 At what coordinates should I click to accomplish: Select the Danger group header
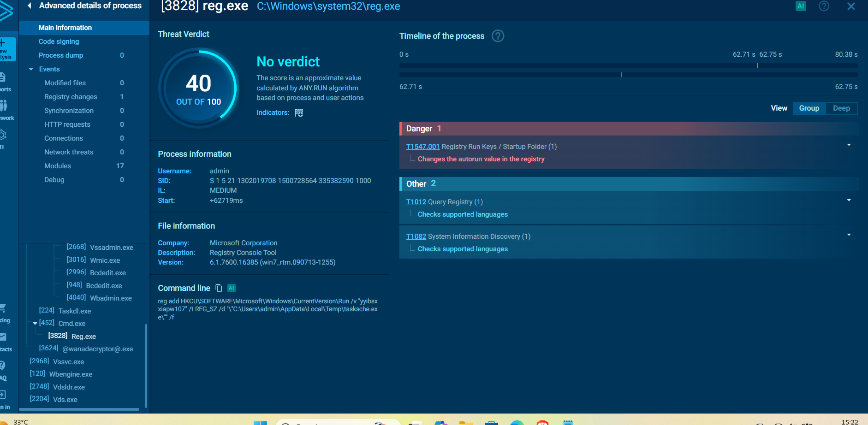click(x=628, y=129)
